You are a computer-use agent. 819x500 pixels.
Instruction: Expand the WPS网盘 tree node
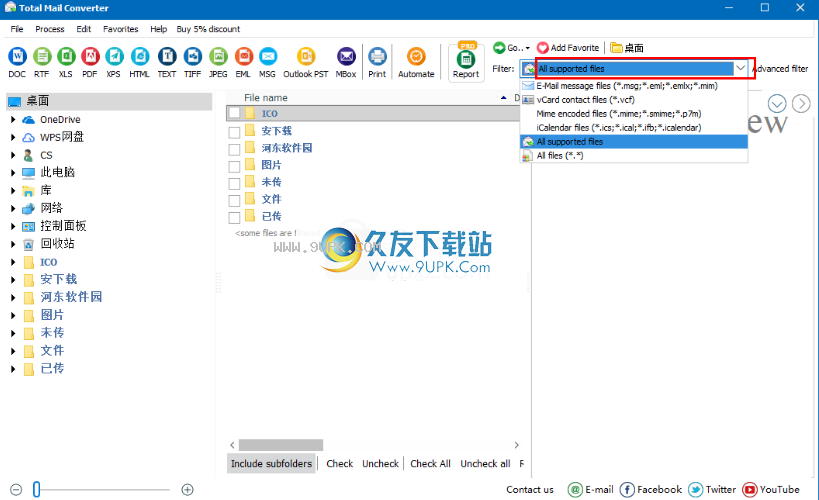pyautogui.click(x=13, y=137)
